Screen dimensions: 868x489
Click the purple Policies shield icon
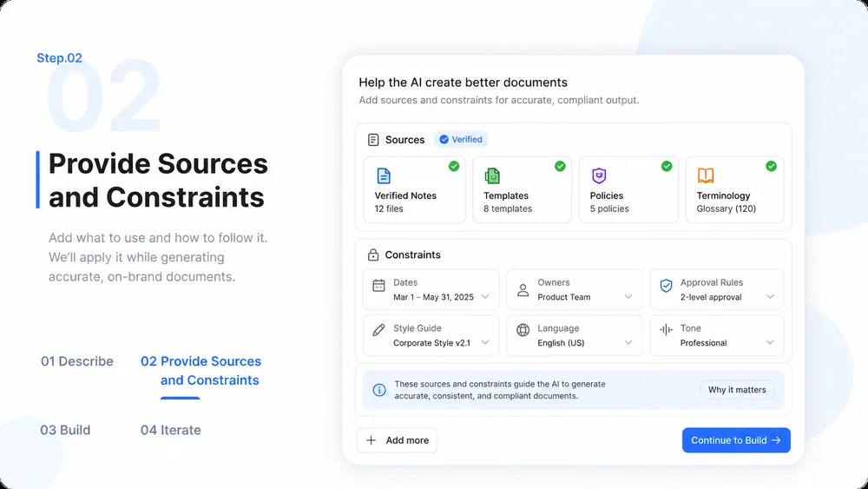tap(599, 175)
